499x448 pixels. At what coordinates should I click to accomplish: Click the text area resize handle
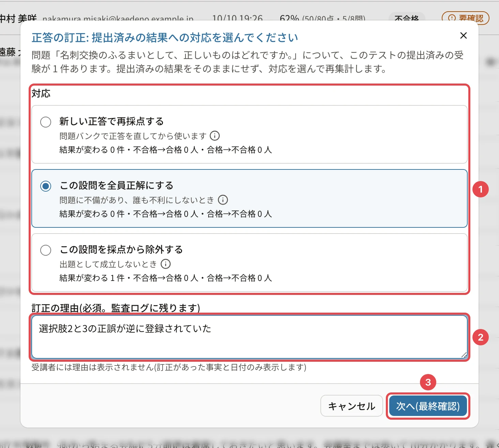pos(464,355)
